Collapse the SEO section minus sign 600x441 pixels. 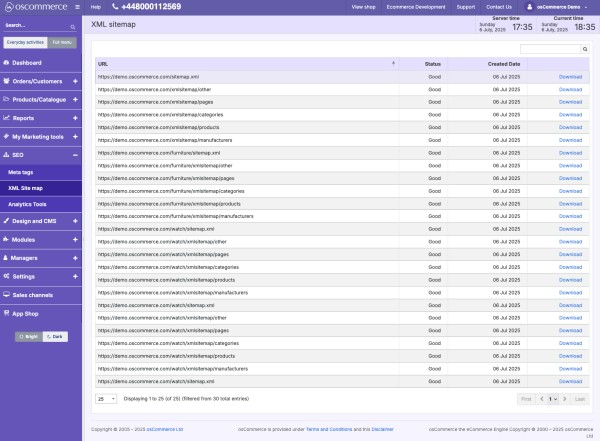pyautogui.click(x=75, y=155)
